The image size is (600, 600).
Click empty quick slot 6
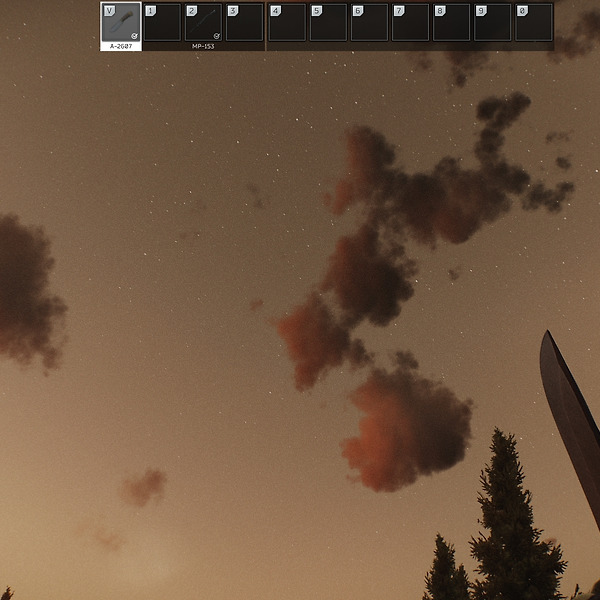[x=369, y=22]
